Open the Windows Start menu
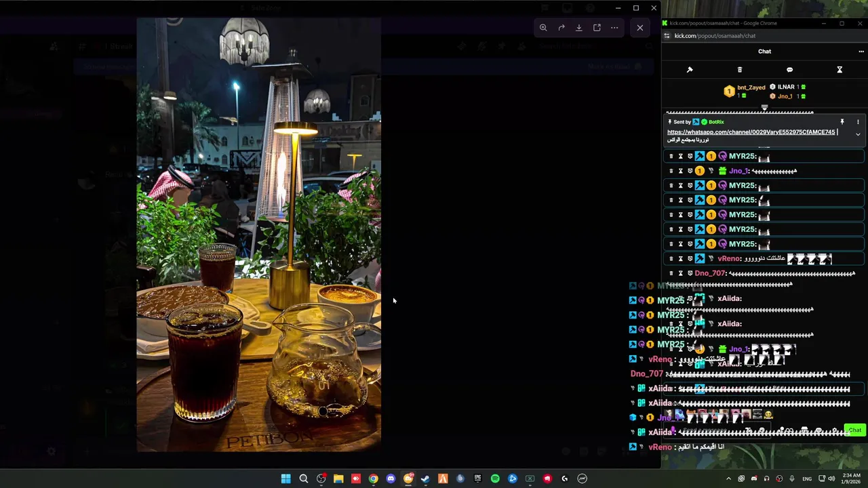 point(285,479)
